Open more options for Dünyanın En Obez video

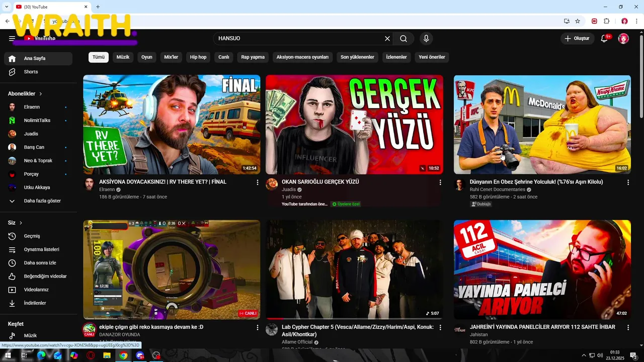pos(628,183)
